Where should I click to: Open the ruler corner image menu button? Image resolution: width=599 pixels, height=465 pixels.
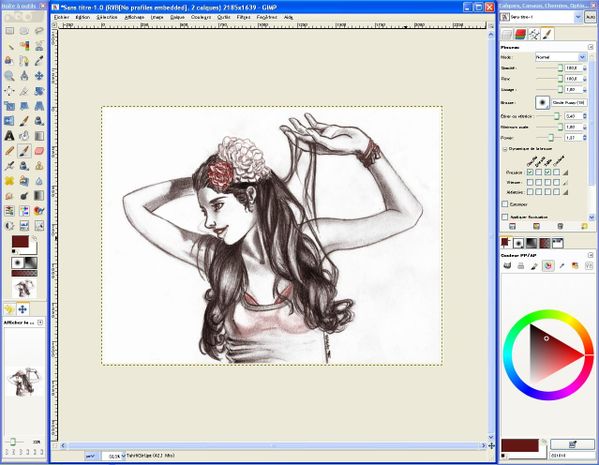coord(55,25)
